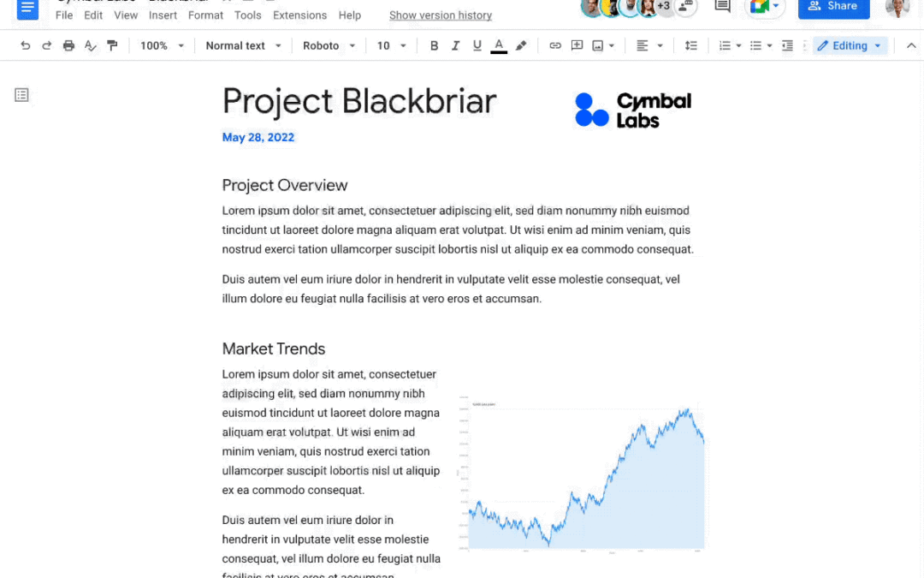Open the document outline icon

[x=21, y=95]
